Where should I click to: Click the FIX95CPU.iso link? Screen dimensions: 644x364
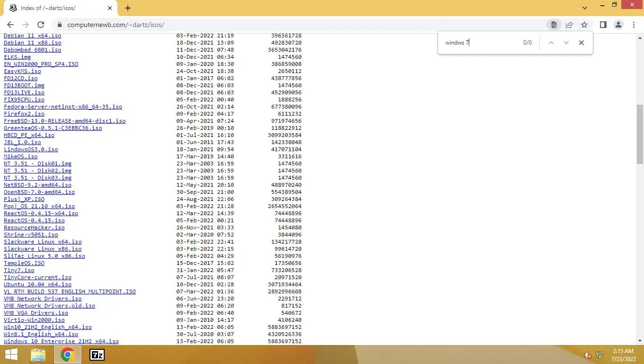24,100
